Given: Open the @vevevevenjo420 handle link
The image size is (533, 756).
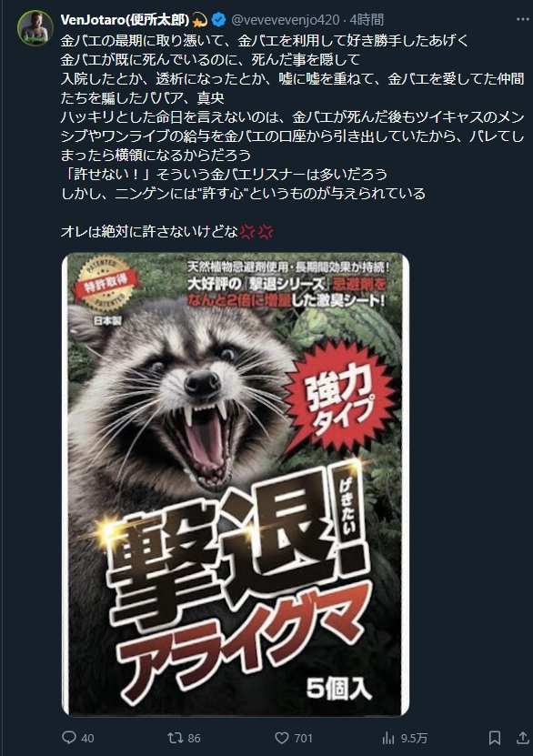Looking at the screenshot, I should tap(286, 20).
